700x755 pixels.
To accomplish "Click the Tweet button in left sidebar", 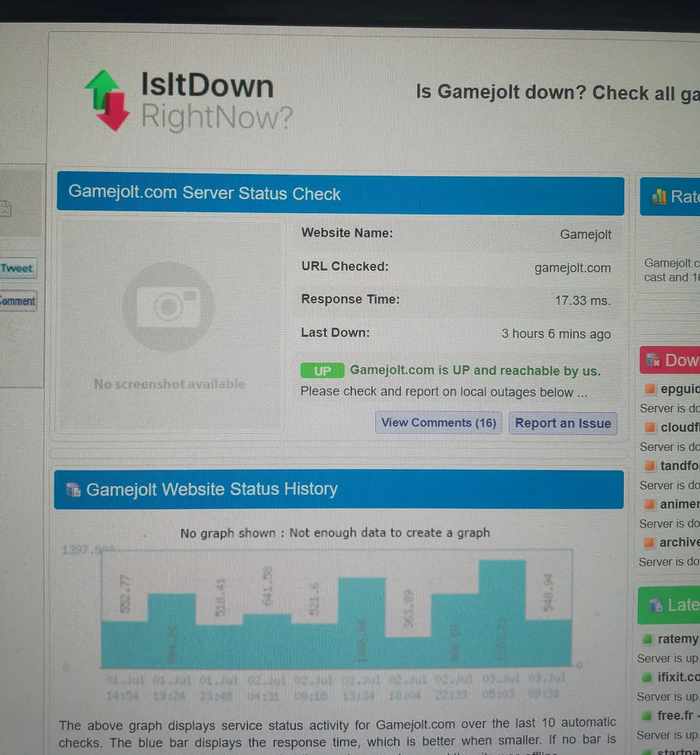I will pyautogui.click(x=17, y=268).
